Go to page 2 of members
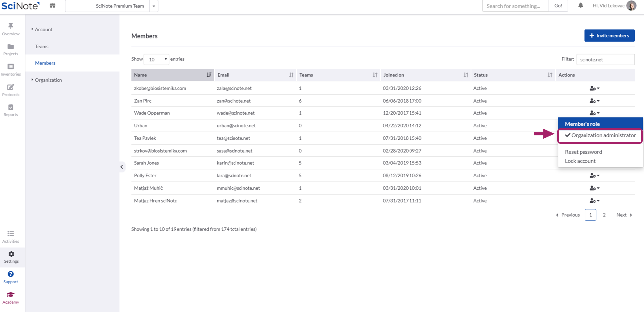The height and width of the screenshot is (312, 644). tap(604, 215)
